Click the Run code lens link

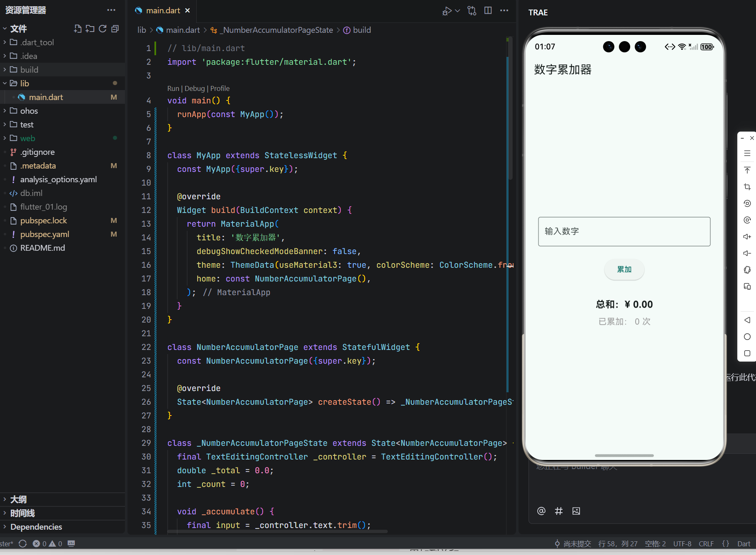point(173,88)
